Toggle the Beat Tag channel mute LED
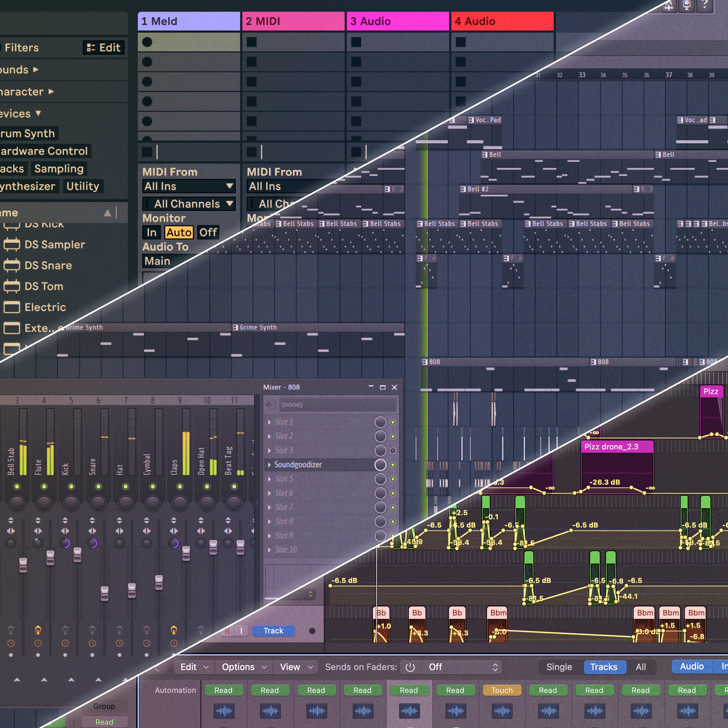Screen dimensions: 728x728 pyautogui.click(x=234, y=487)
